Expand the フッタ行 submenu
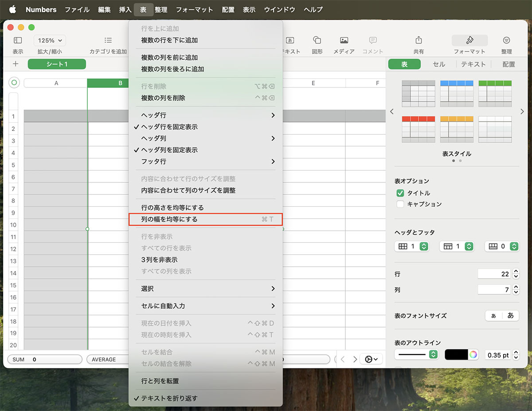The image size is (532, 411). coord(205,162)
